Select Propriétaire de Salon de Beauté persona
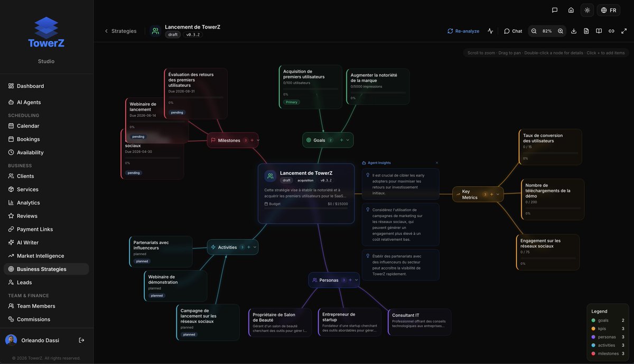 coord(280,322)
